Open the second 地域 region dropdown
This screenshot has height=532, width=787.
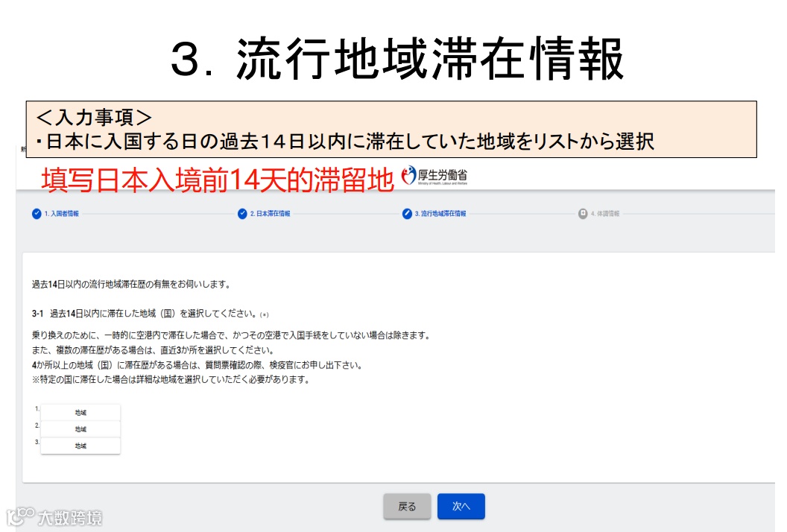[x=80, y=429]
